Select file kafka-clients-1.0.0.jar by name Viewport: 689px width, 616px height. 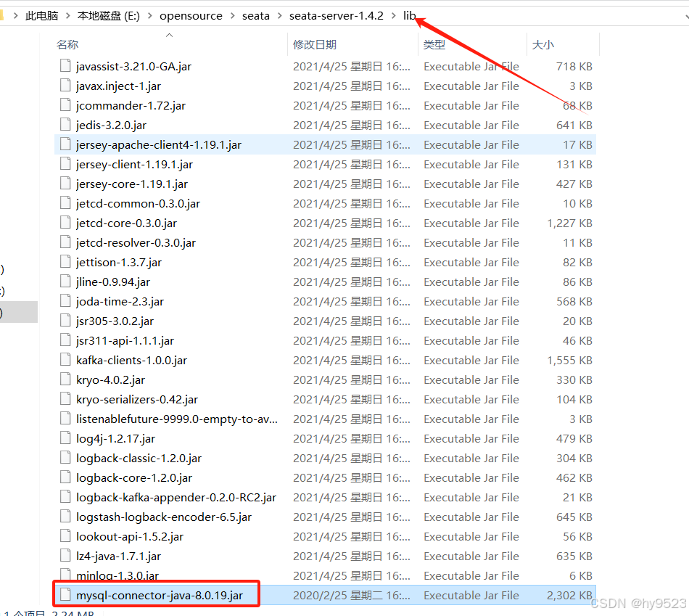pyautogui.click(x=131, y=360)
